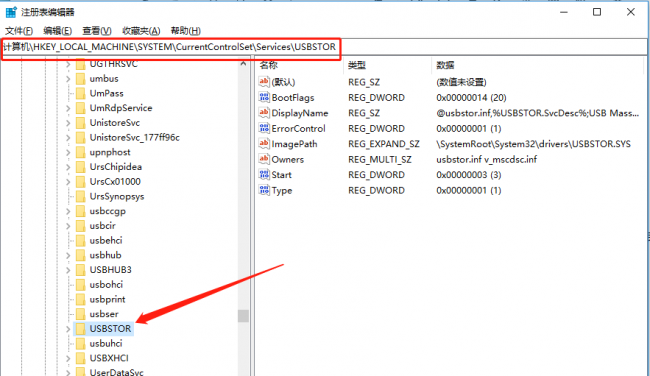Expand the USBXHCI key
The image size is (650, 376).
click(x=68, y=358)
